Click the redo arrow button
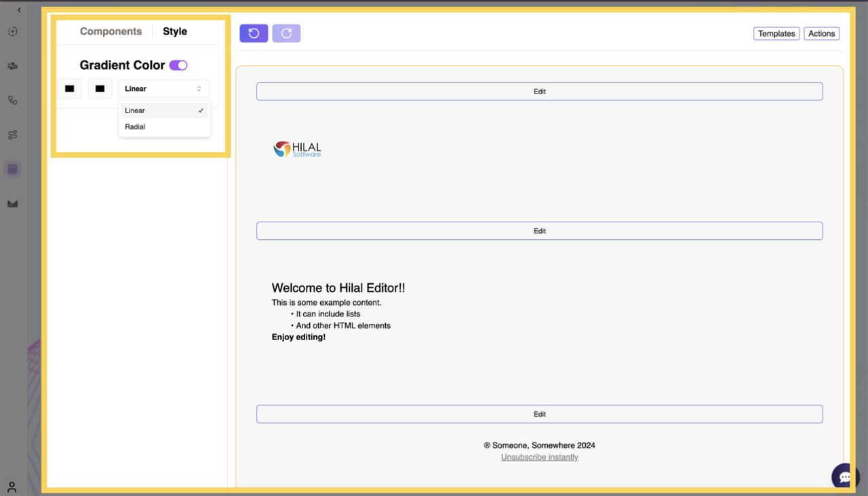868x496 pixels. [286, 33]
